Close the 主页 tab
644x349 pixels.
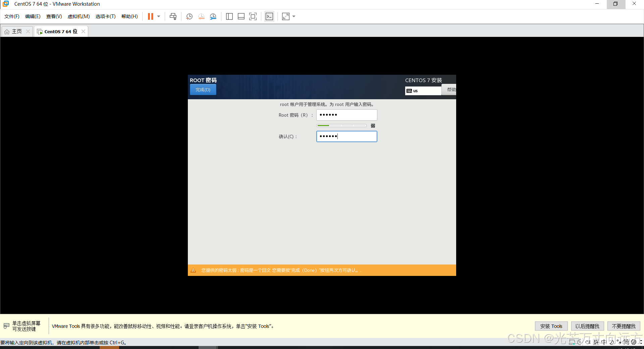28,32
